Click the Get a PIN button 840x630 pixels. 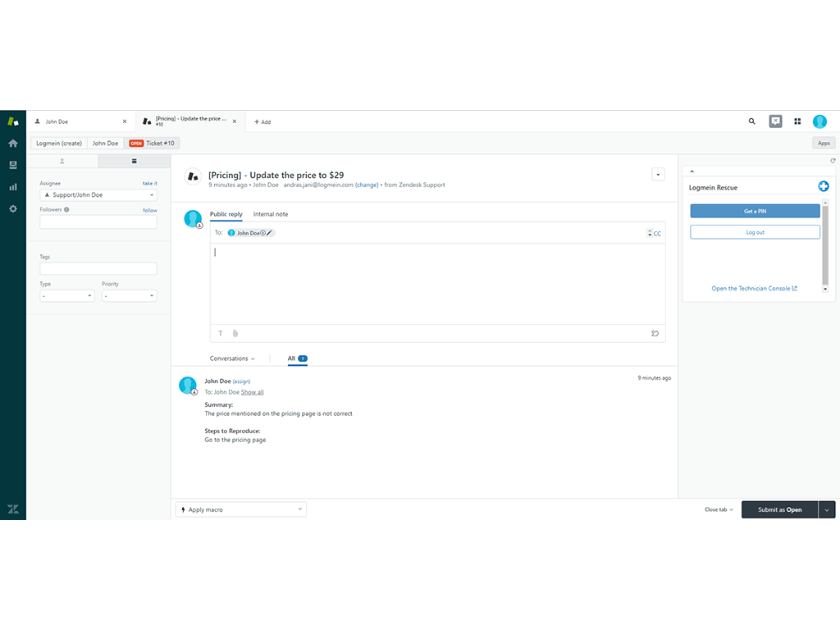(x=754, y=211)
